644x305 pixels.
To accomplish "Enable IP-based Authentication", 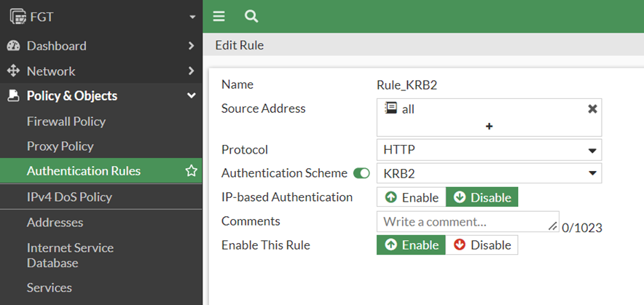I will [412, 197].
